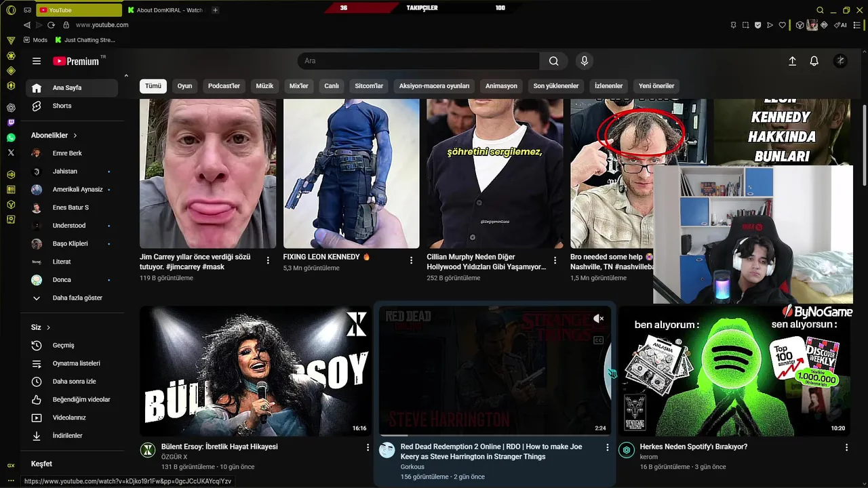Open the Spotify 'ben alıyorum' video thumbnail
868x488 pixels.
734,371
